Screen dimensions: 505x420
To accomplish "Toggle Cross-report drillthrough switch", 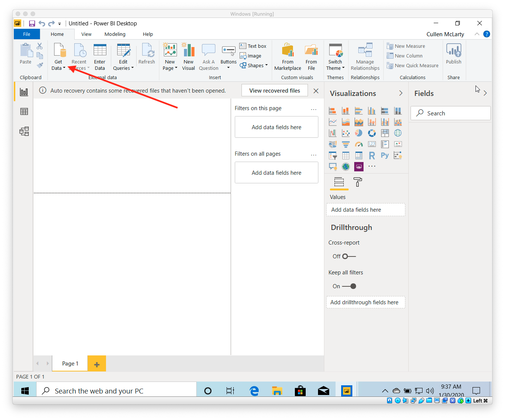I will (x=349, y=256).
